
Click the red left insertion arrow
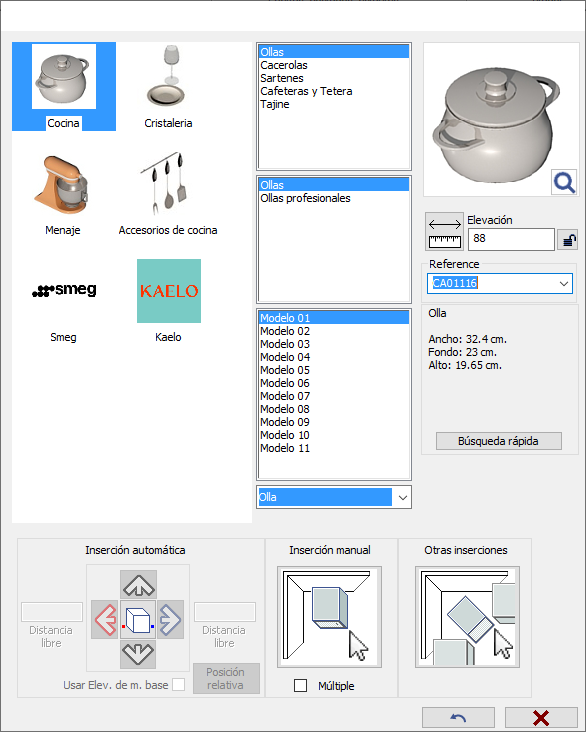105,619
